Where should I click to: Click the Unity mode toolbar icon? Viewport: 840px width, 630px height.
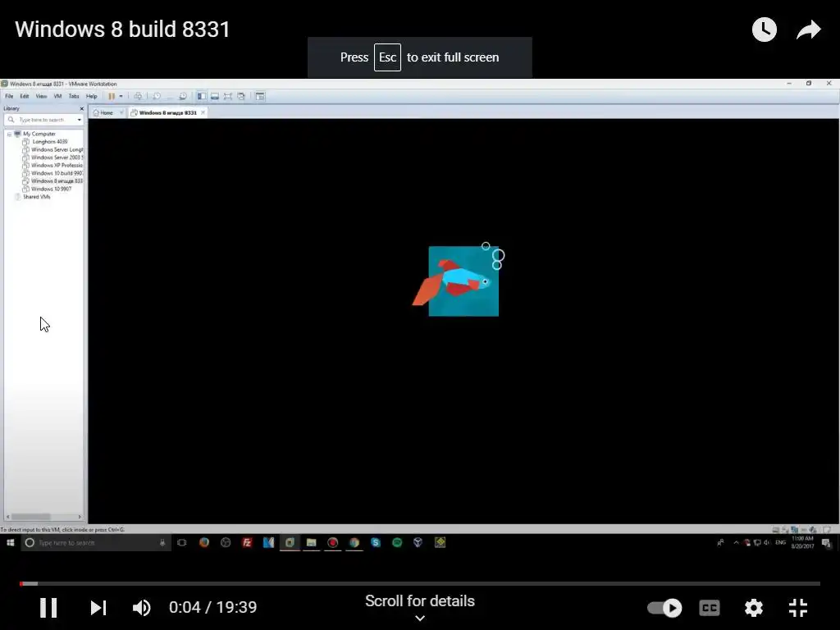[x=241, y=97]
